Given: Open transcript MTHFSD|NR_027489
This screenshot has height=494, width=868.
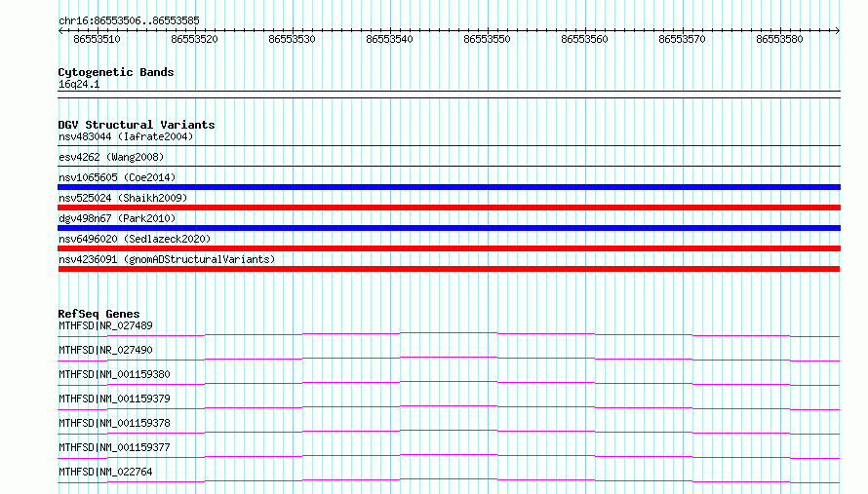Looking at the screenshot, I should [x=105, y=325].
